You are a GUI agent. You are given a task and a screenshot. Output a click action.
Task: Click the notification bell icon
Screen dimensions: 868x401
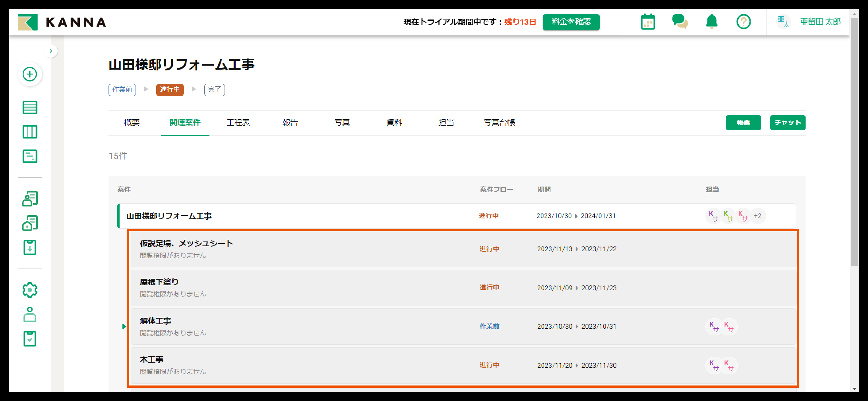pos(711,22)
